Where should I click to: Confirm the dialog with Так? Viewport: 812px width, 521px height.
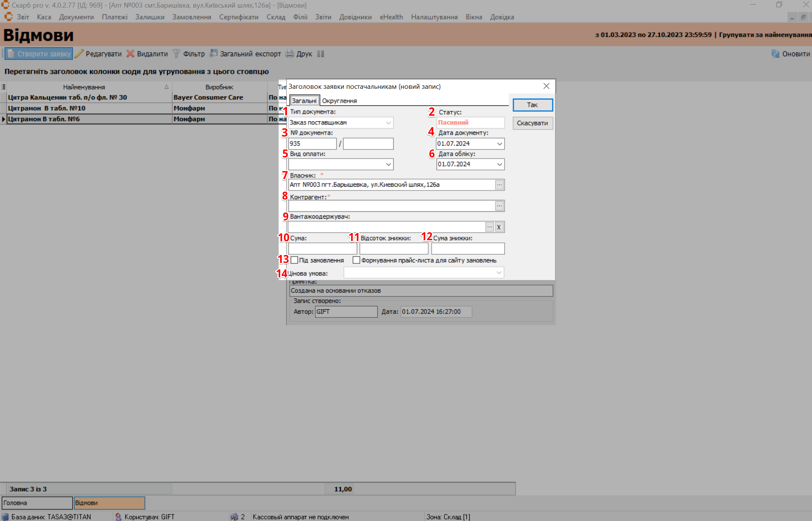pos(532,105)
